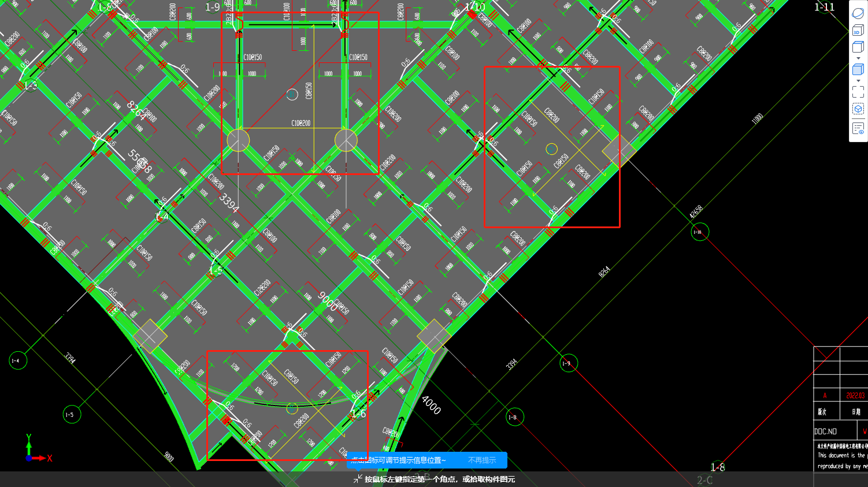This screenshot has width=868, height=487.
Task: Click status prompt 按鼠标左键指定第一个角点
Action: click(x=411, y=479)
